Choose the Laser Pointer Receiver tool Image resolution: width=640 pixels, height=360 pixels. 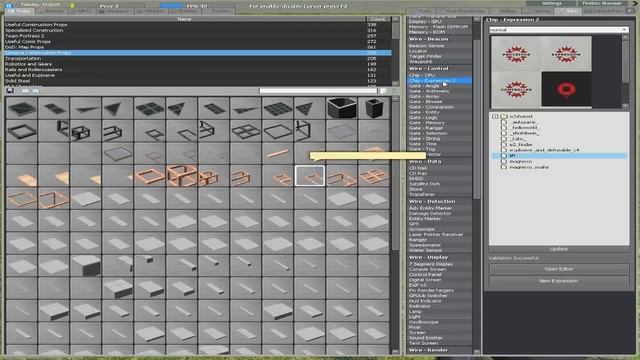[440, 234]
